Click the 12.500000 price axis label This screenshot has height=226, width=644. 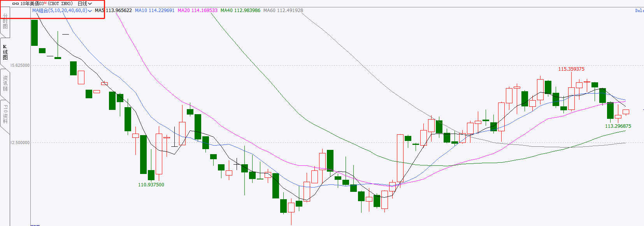(x=20, y=143)
